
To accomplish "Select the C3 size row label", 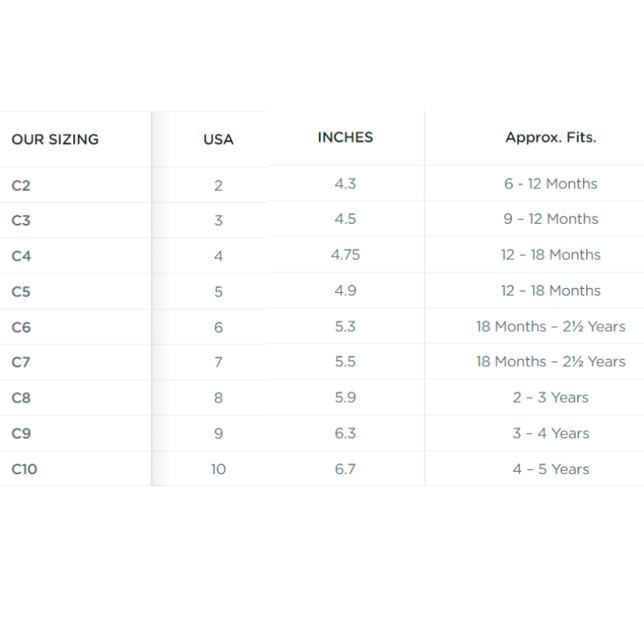I will 21,221.
